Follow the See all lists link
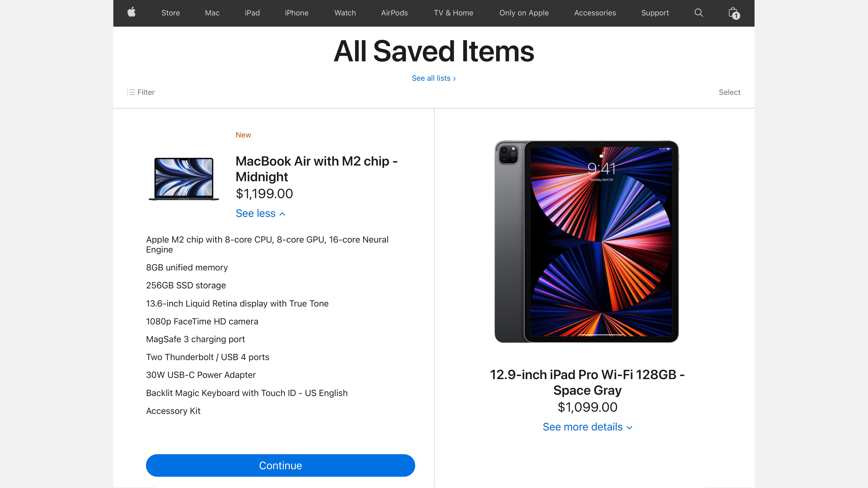The width and height of the screenshot is (868, 488). [x=433, y=78]
